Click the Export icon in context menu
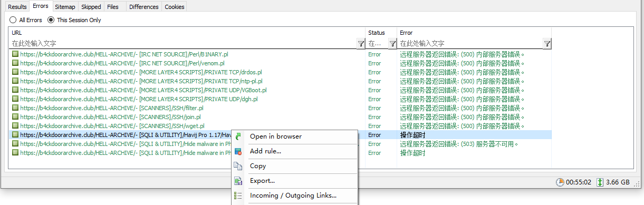 (238, 181)
